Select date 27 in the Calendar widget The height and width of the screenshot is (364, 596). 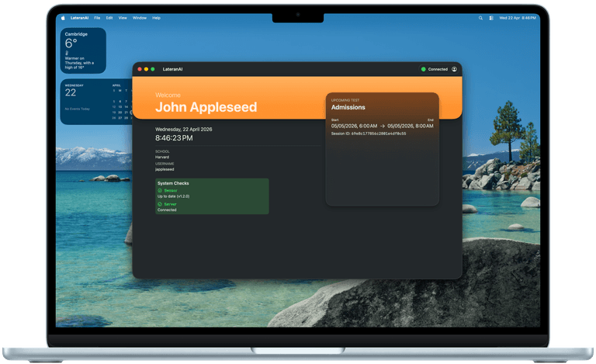point(120,118)
